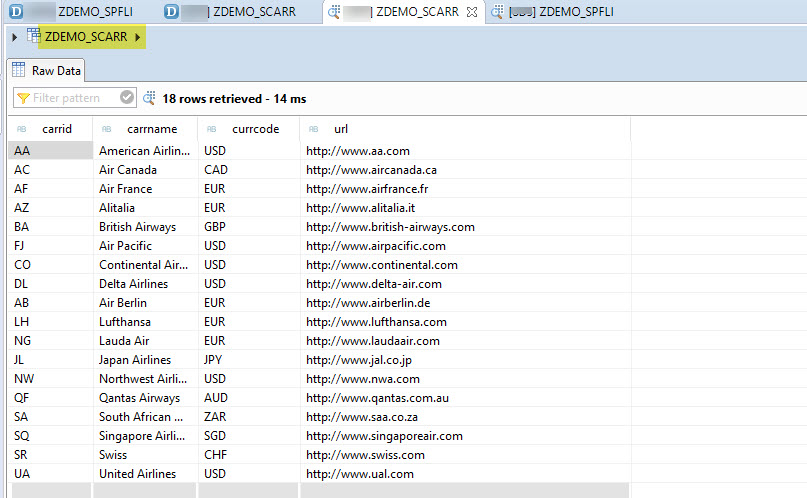Switch to the ZDEMO_SCARR editor tab with D icon
Image resolution: width=807 pixels, height=498 pixels.
(231, 11)
